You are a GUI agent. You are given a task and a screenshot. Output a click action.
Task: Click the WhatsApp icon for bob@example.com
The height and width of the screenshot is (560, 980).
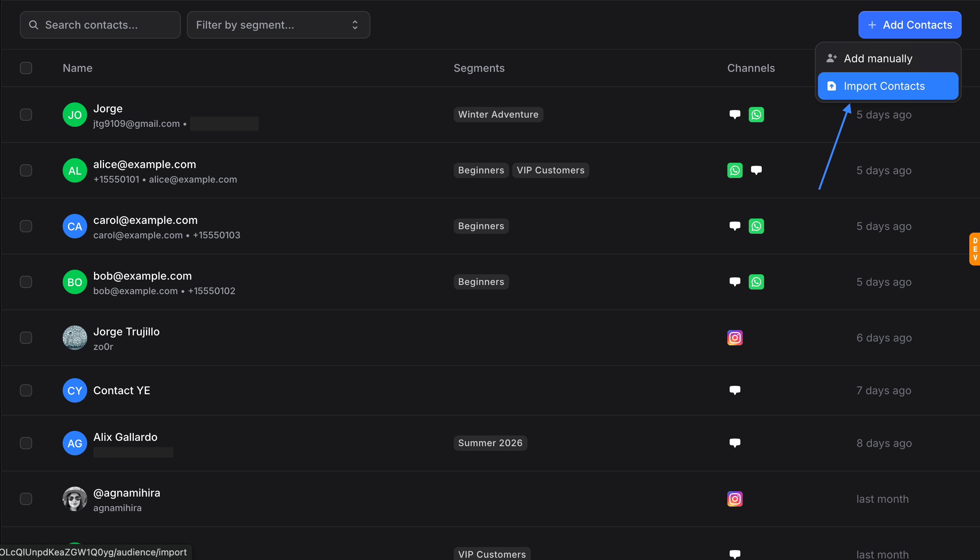click(x=756, y=282)
